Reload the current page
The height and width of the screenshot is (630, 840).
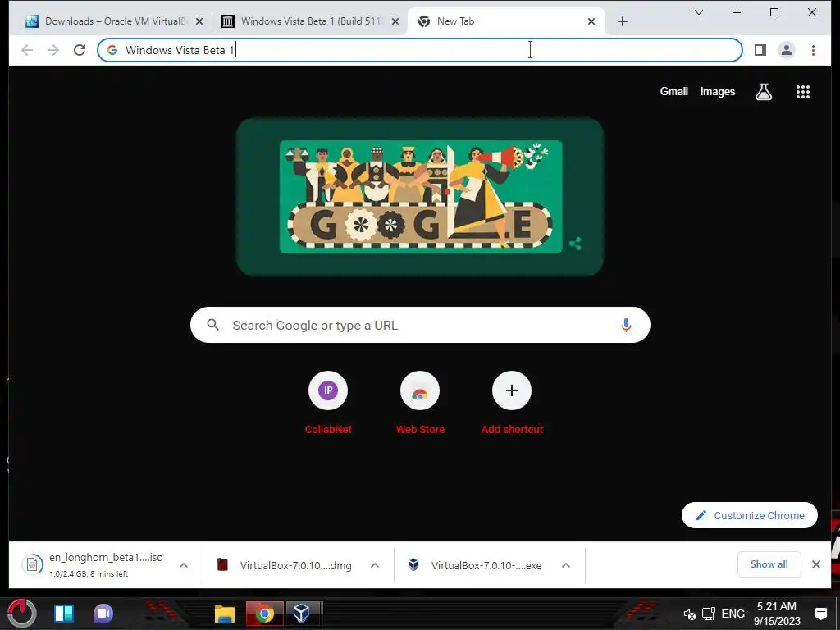pyautogui.click(x=80, y=50)
